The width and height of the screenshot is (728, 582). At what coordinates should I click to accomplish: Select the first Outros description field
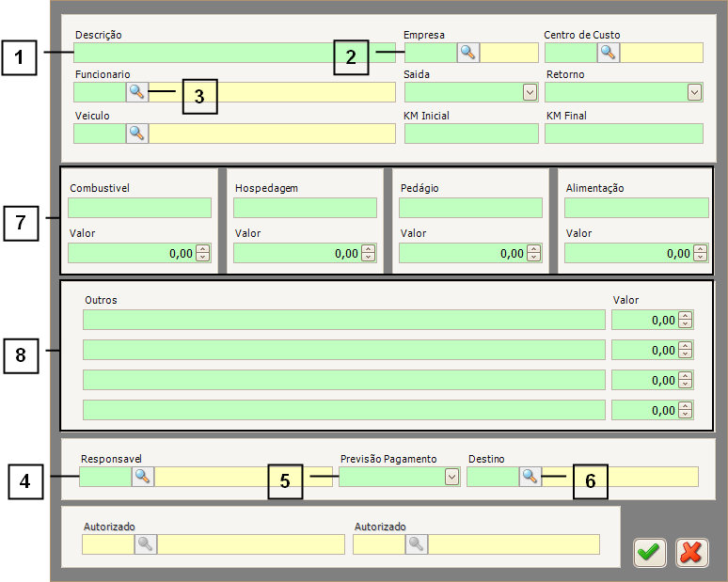(x=343, y=320)
